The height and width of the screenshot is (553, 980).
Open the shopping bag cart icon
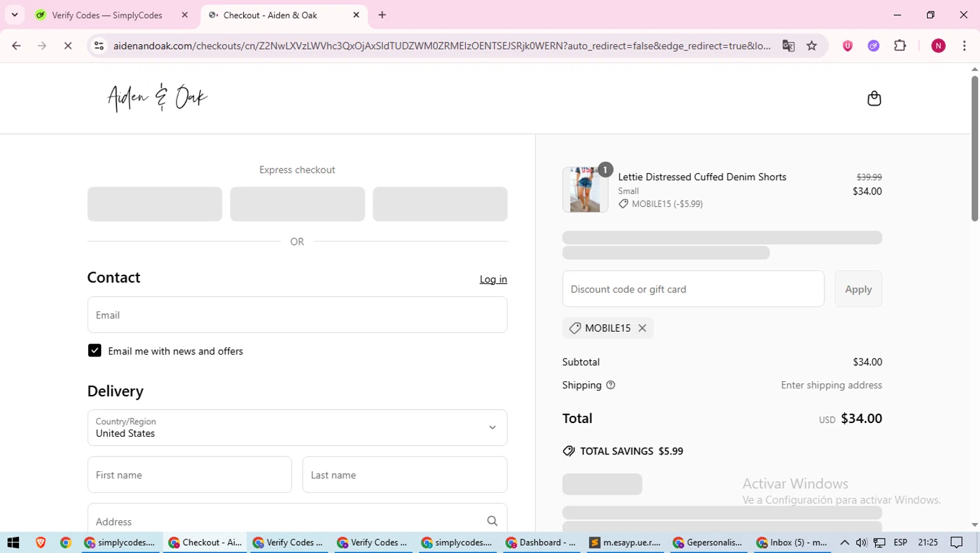[874, 99]
